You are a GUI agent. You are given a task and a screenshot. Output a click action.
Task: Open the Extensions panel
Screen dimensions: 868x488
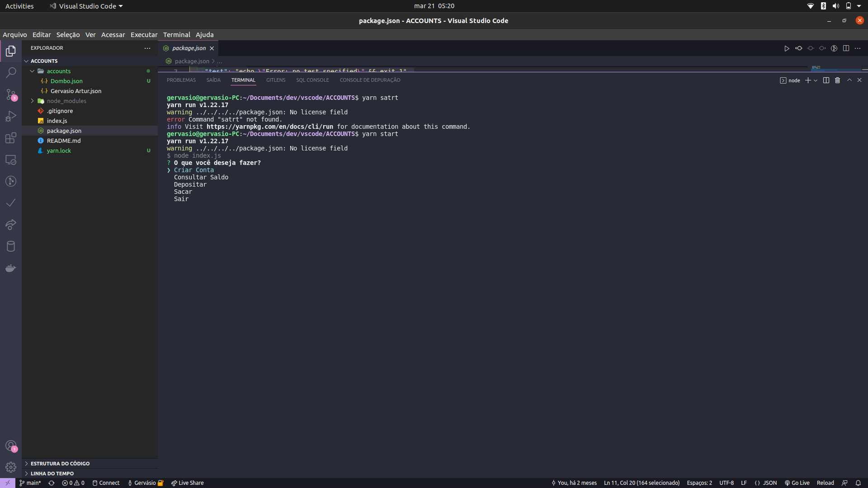11,138
